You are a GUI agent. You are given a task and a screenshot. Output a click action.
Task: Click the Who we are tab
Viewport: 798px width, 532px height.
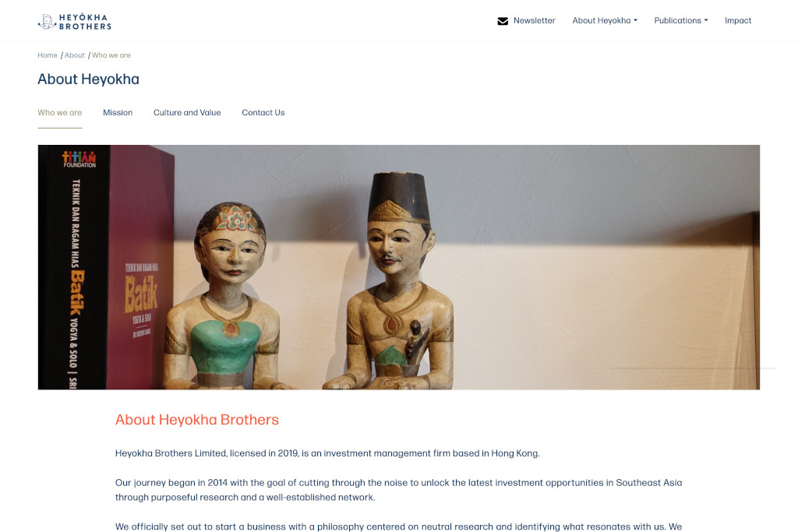click(x=59, y=112)
